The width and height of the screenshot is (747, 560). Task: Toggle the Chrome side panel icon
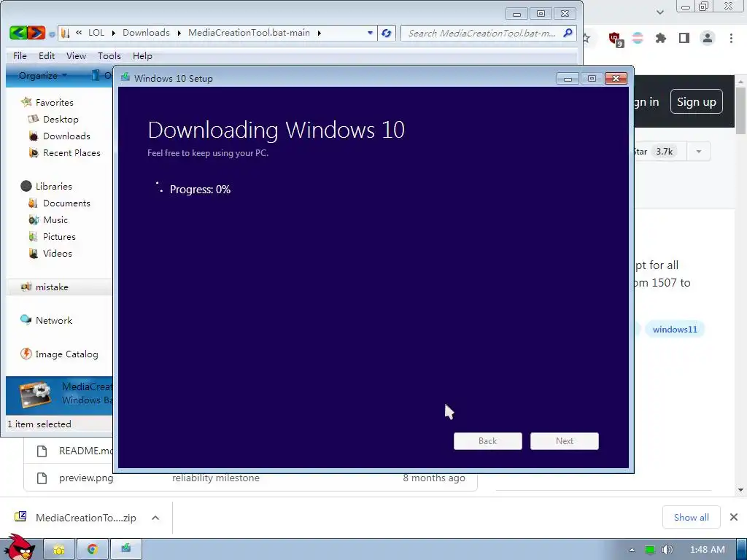(x=684, y=38)
